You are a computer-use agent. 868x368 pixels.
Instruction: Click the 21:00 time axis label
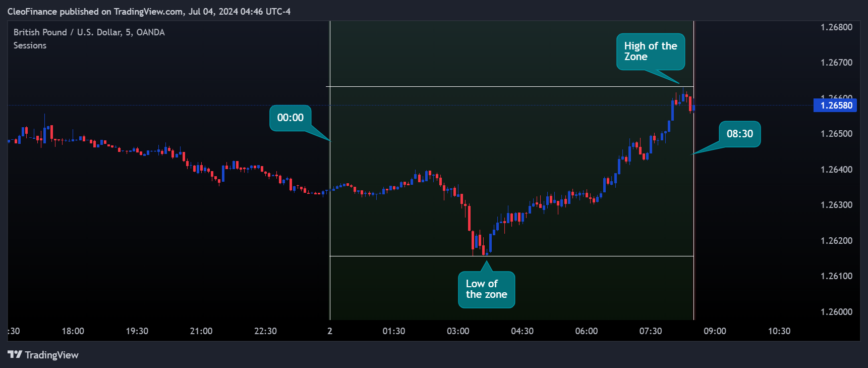coord(201,331)
